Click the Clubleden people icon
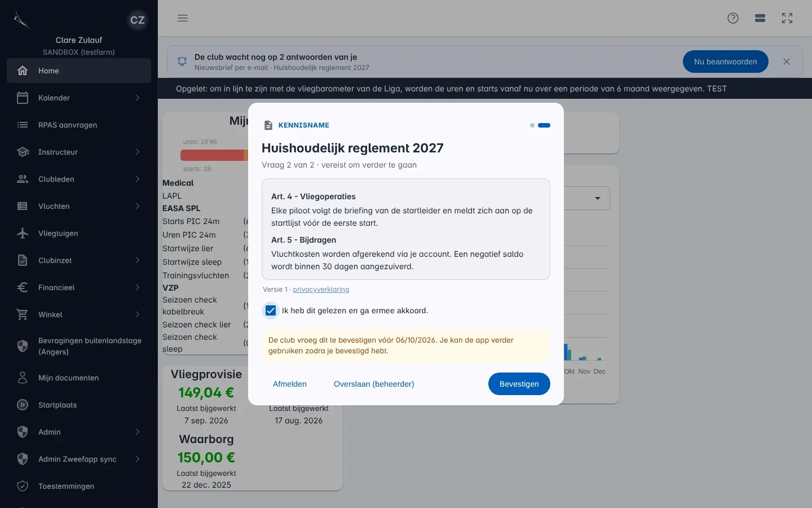The height and width of the screenshot is (508, 812). click(x=23, y=179)
